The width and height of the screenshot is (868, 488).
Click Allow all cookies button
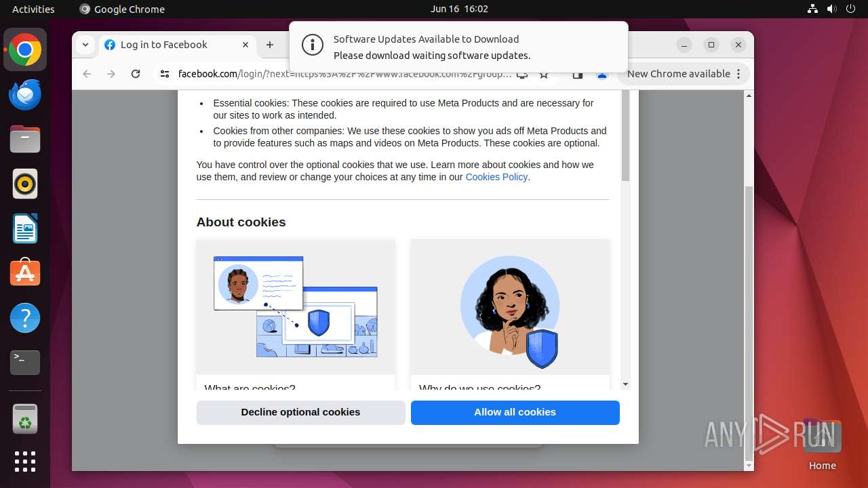[x=515, y=412]
